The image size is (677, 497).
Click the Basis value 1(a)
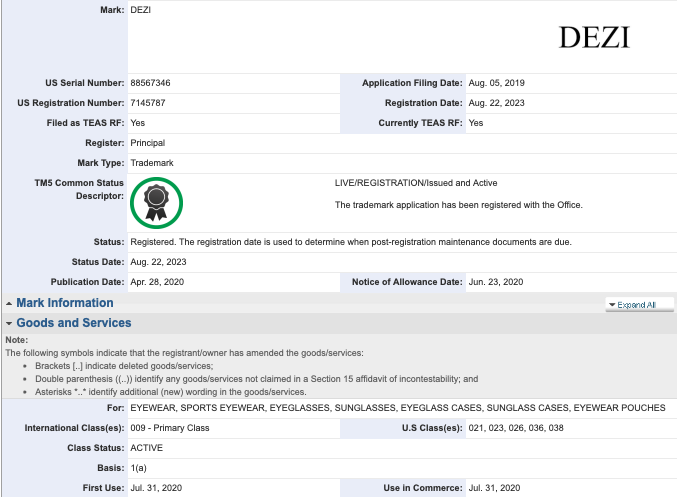(x=138, y=468)
